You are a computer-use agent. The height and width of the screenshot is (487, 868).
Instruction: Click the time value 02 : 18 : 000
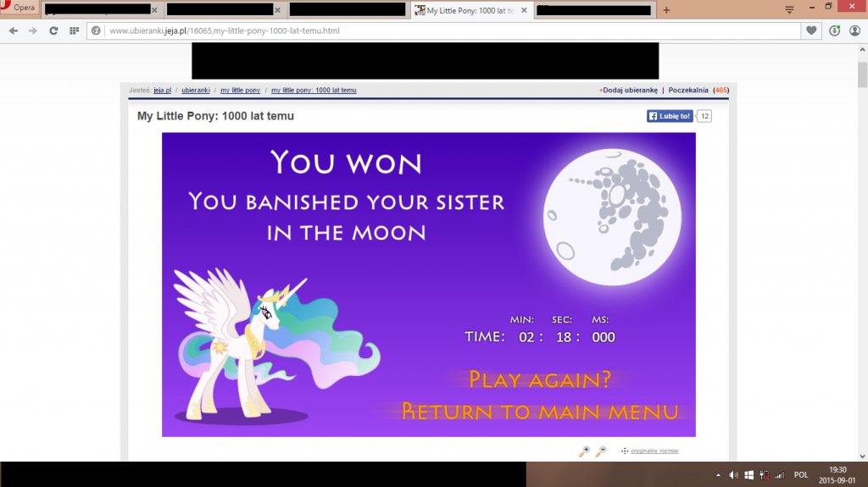[x=567, y=337]
